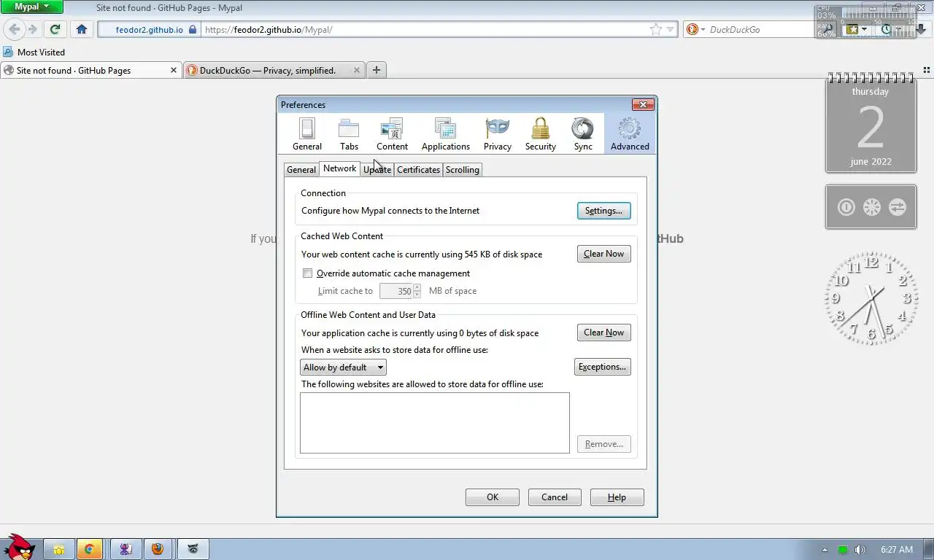Open the Tabs preferences pane
934x560 pixels.
[349, 134]
